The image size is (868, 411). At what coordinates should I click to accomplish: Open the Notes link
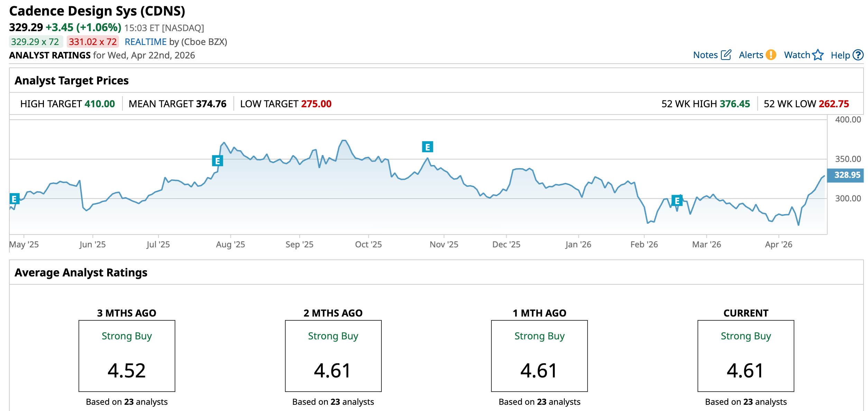[x=705, y=55]
